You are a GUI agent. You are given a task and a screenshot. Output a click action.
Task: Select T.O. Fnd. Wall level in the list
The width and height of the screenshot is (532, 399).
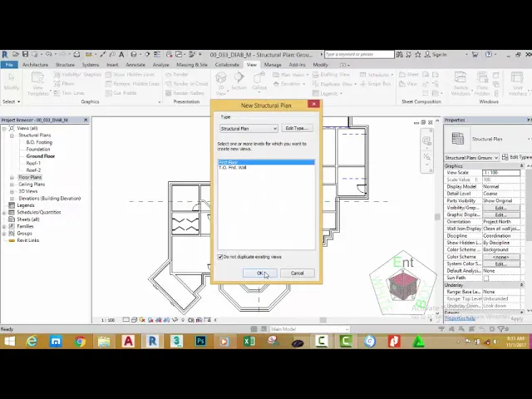266,168
